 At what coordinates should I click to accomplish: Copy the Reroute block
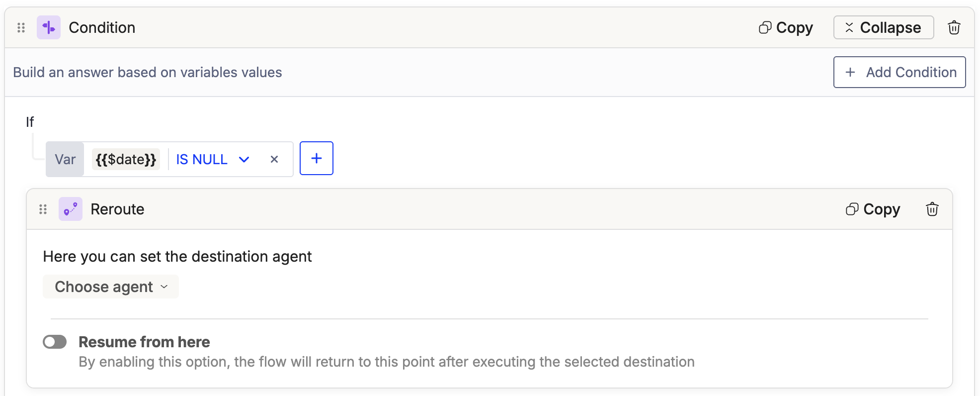[x=873, y=209]
